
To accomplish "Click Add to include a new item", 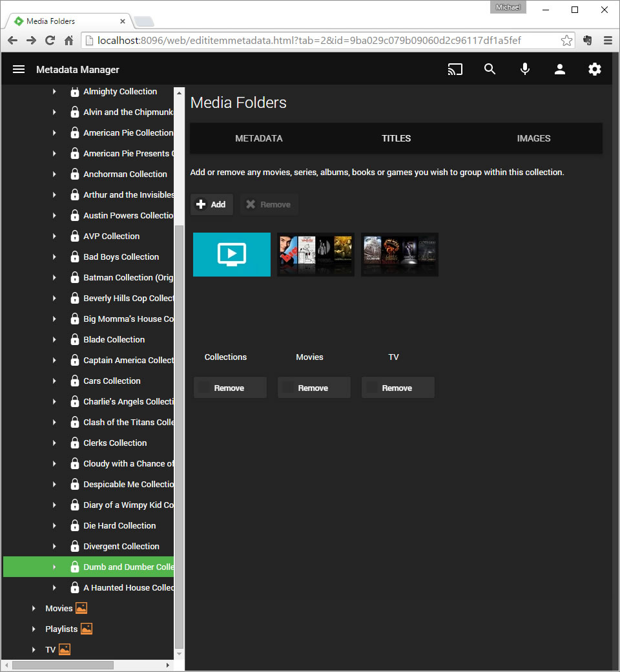I will pos(212,204).
